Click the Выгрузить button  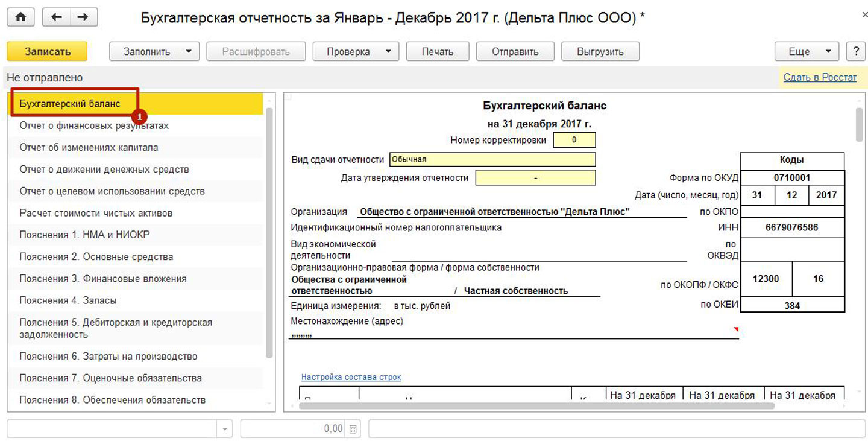point(600,51)
